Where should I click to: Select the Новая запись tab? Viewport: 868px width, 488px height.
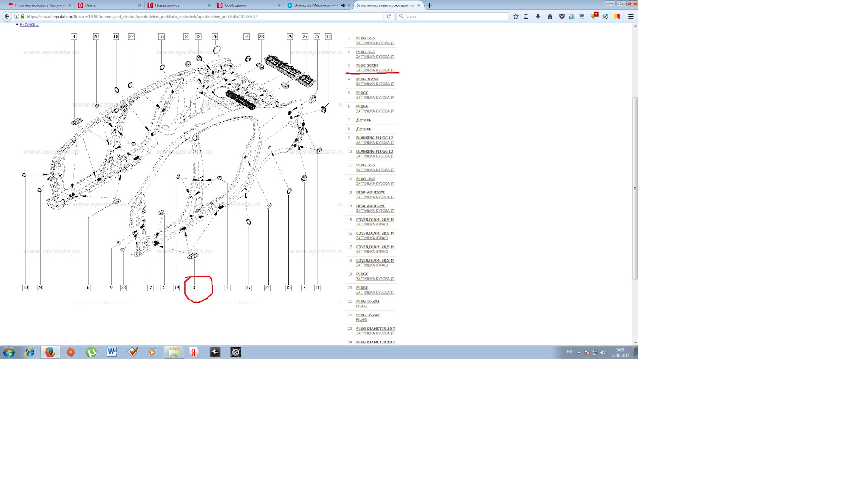pos(176,5)
